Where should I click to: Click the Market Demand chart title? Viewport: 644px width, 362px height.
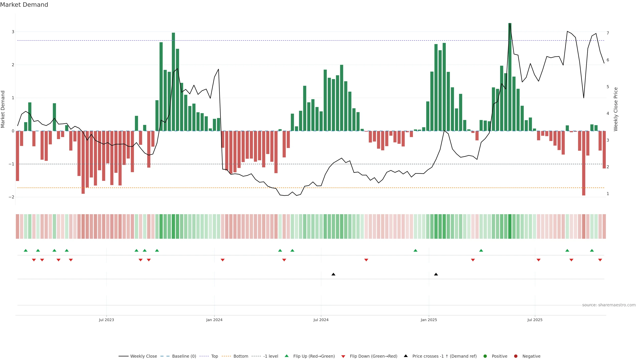[x=24, y=5]
